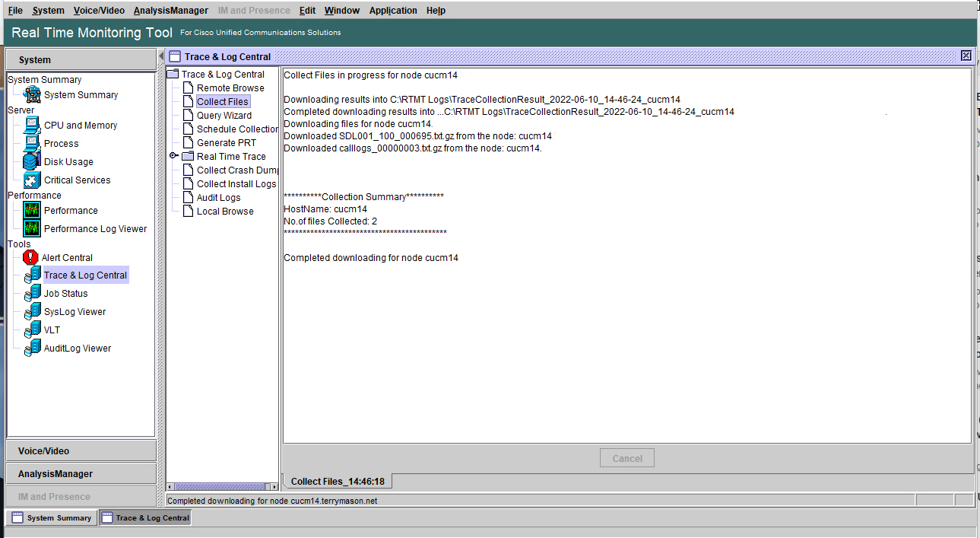
Task: Click the Trace & Log Central sidebar icon
Action: pyautogui.click(x=32, y=275)
